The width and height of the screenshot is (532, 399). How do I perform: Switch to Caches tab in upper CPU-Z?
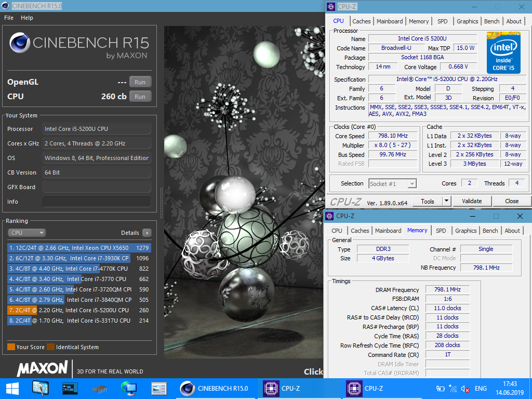[x=362, y=21]
